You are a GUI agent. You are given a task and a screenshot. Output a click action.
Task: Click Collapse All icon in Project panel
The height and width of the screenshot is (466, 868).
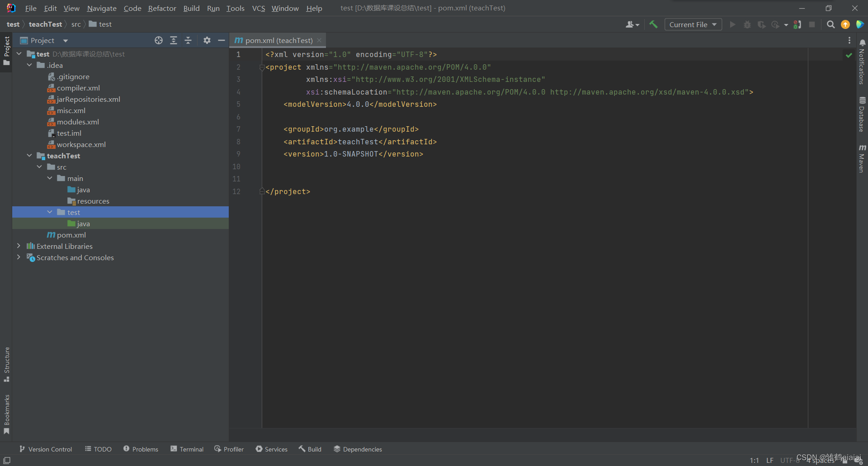pos(188,40)
